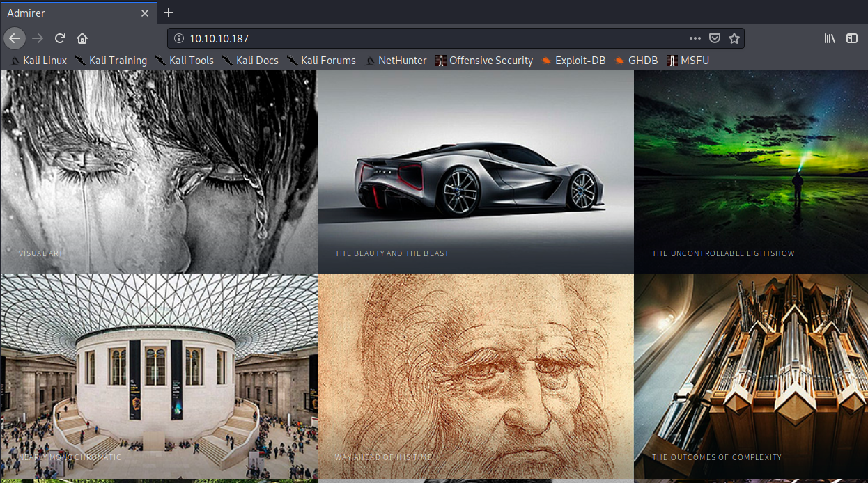Open the Kali Tools bookmark

click(x=185, y=61)
